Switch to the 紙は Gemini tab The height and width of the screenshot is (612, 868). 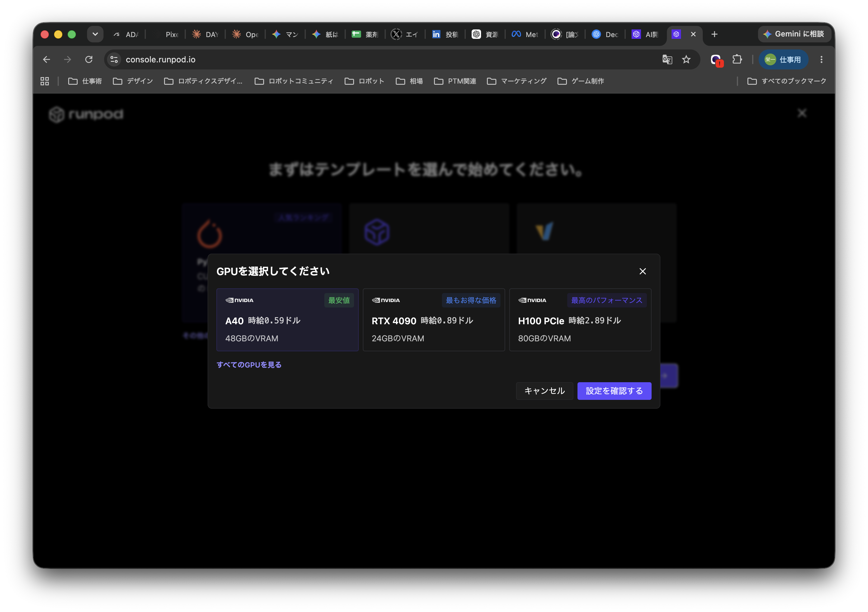click(326, 34)
